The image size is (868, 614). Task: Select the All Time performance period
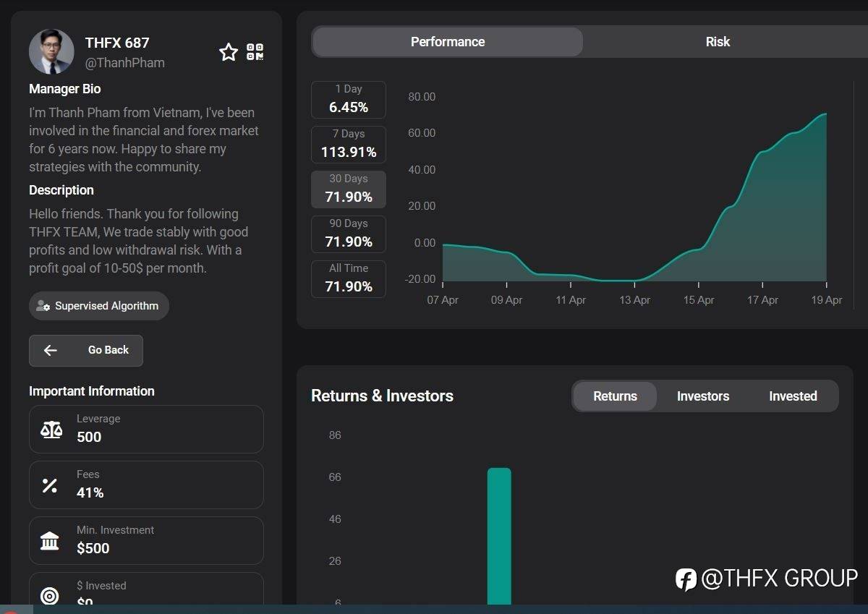(x=349, y=279)
